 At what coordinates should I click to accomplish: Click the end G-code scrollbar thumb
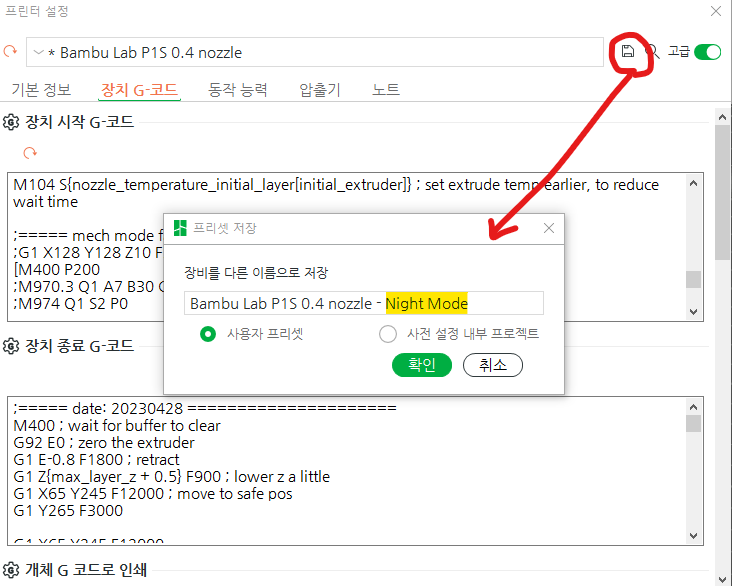click(694, 424)
